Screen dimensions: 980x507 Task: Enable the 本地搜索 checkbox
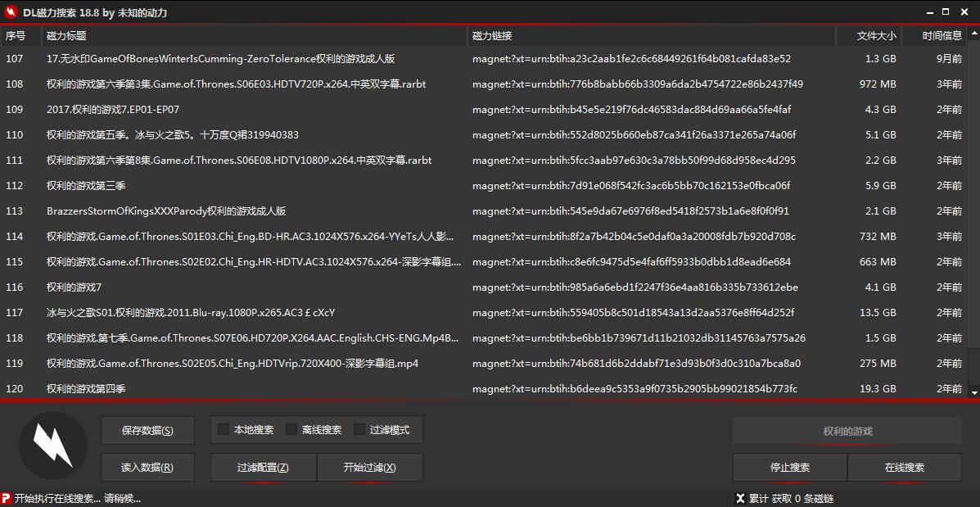(x=223, y=429)
